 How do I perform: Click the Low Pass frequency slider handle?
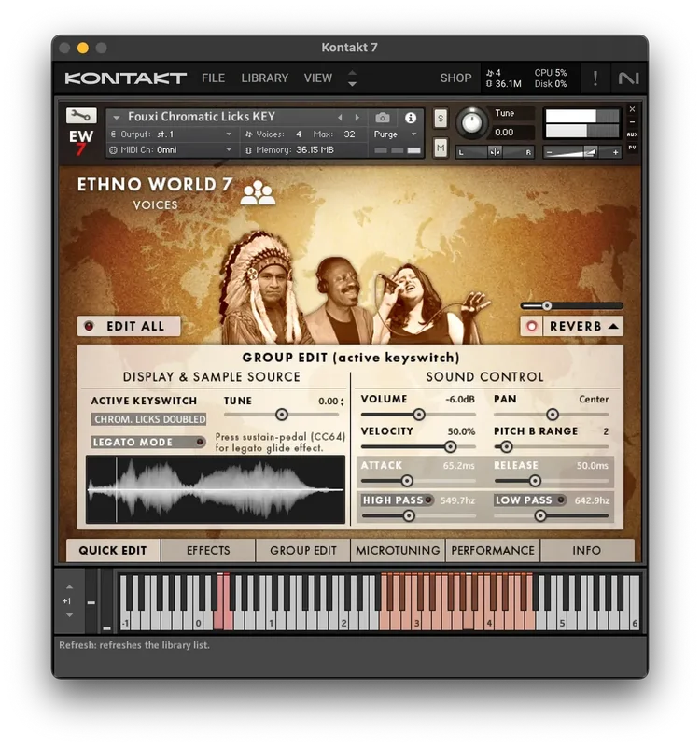tap(540, 515)
